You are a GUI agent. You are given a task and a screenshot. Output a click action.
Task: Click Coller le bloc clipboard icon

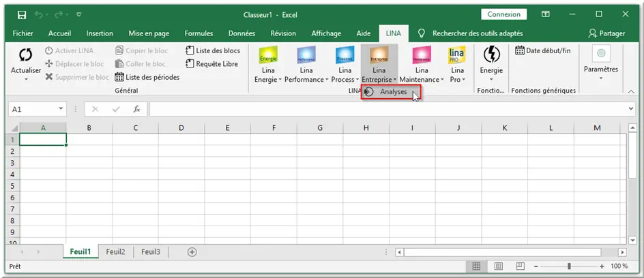(119, 63)
